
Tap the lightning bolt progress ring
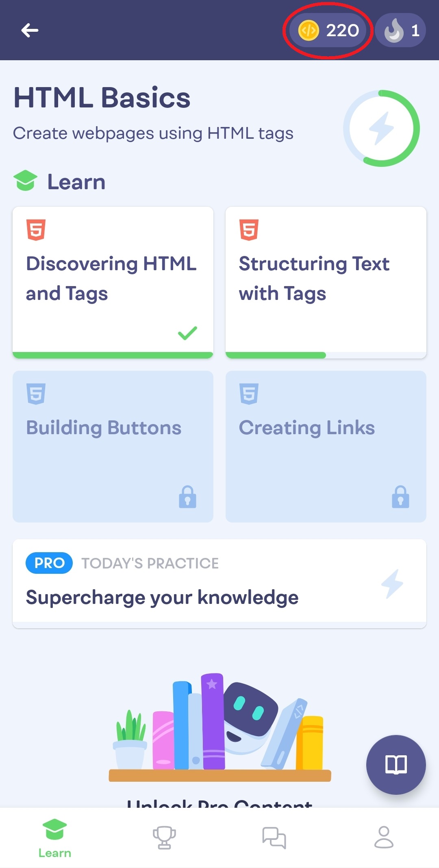pyautogui.click(x=381, y=128)
